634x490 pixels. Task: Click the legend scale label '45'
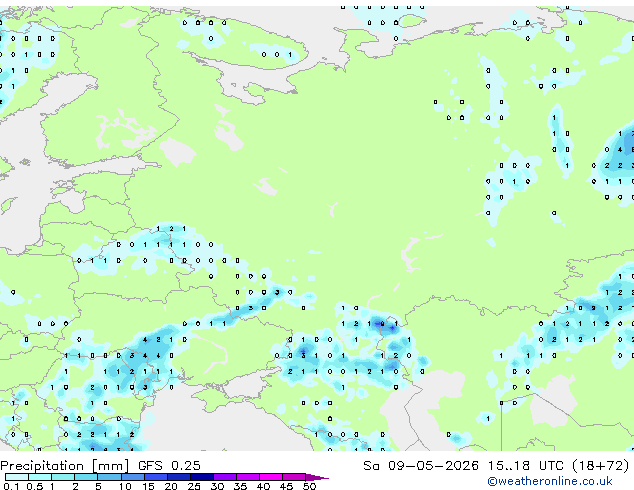286,486
